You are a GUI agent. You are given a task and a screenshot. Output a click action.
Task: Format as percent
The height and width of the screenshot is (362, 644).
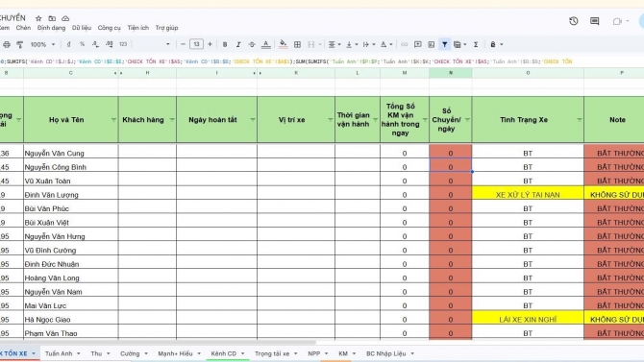pyautogui.click(x=82, y=44)
